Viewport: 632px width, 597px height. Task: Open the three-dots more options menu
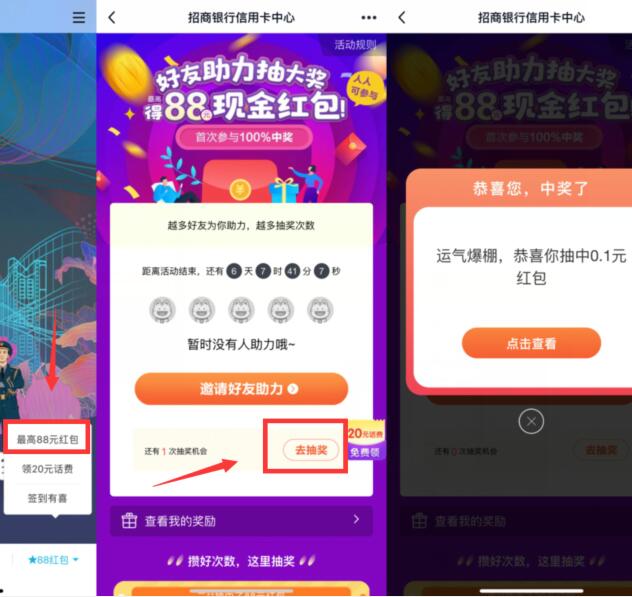(x=368, y=17)
